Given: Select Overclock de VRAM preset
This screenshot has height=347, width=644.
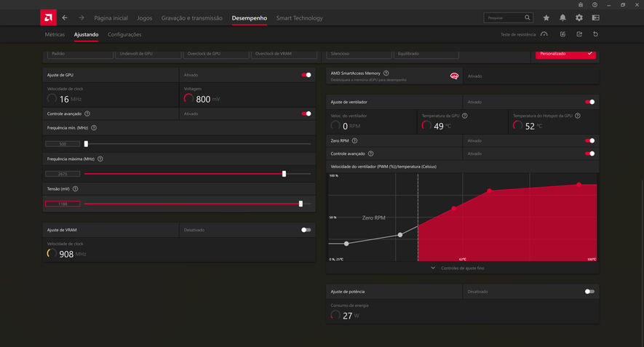Looking at the screenshot, I should pyautogui.click(x=285, y=54).
